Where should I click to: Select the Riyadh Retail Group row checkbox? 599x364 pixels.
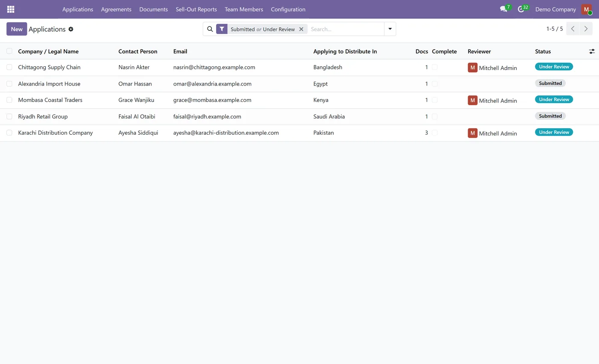[9, 116]
